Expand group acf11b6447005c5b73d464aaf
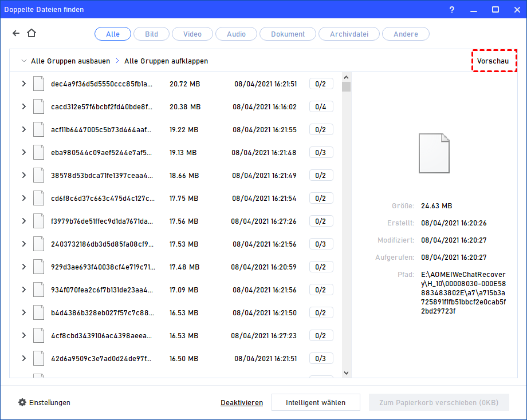This screenshot has width=527, height=420. [24, 129]
